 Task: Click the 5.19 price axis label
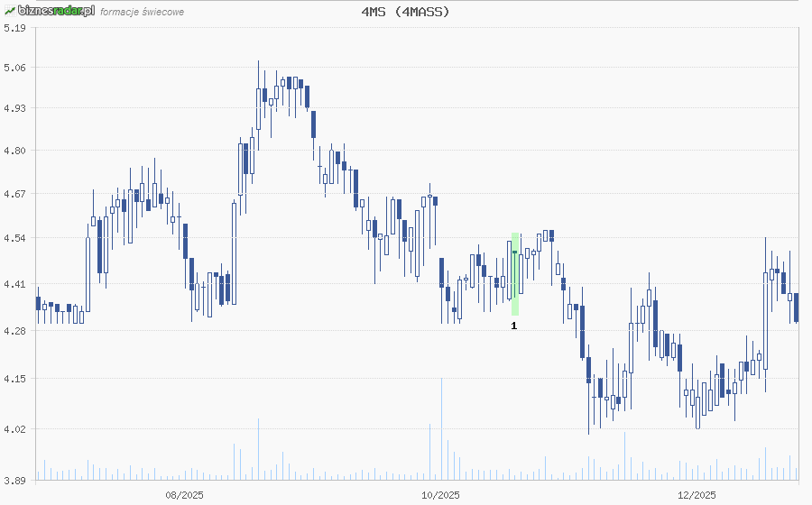(x=14, y=28)
